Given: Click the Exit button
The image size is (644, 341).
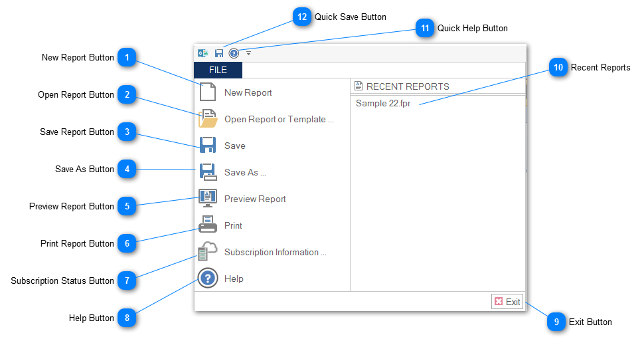Looking at the screenshot, I should (x=507, y=302).
